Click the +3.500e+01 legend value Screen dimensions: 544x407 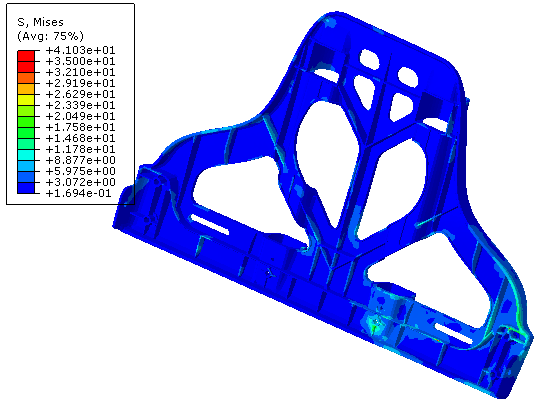point(80,61)
